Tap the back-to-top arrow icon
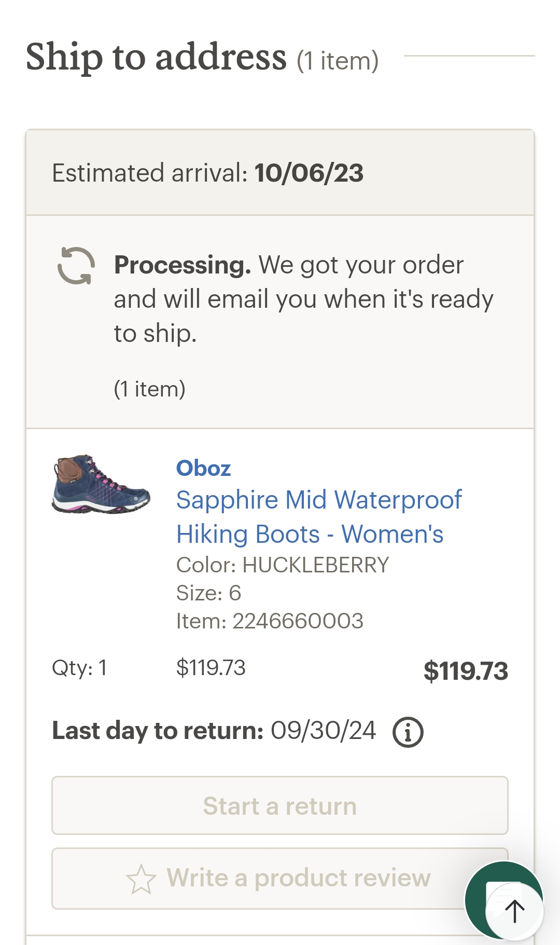The height and width of the screenshot is (945, 560). (514, 911)
